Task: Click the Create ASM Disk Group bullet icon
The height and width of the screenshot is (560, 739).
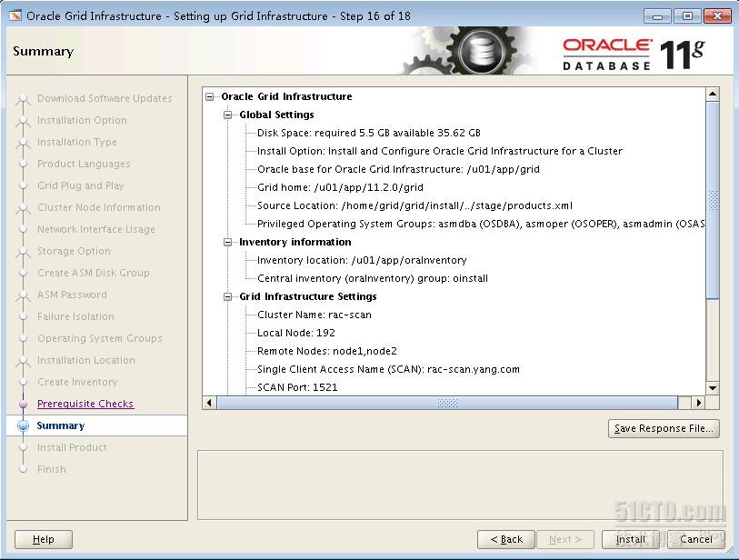Action: tap(23, 273)
